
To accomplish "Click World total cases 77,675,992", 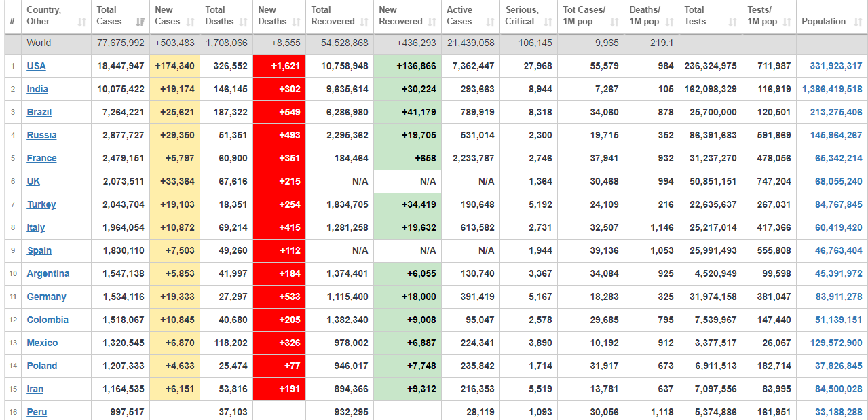I will tap(121, 43).
